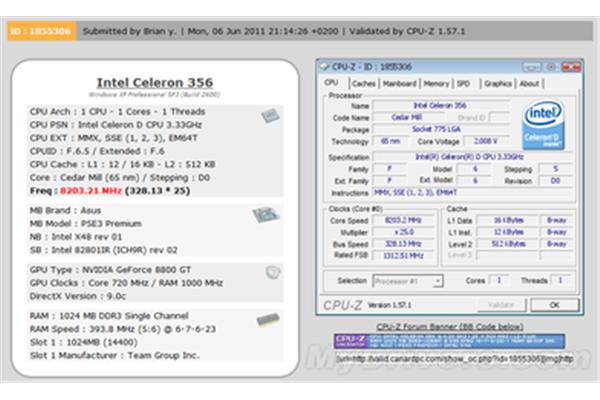
Task: Open the CPU-Z Forum Banner link
Action: [450, 327]
